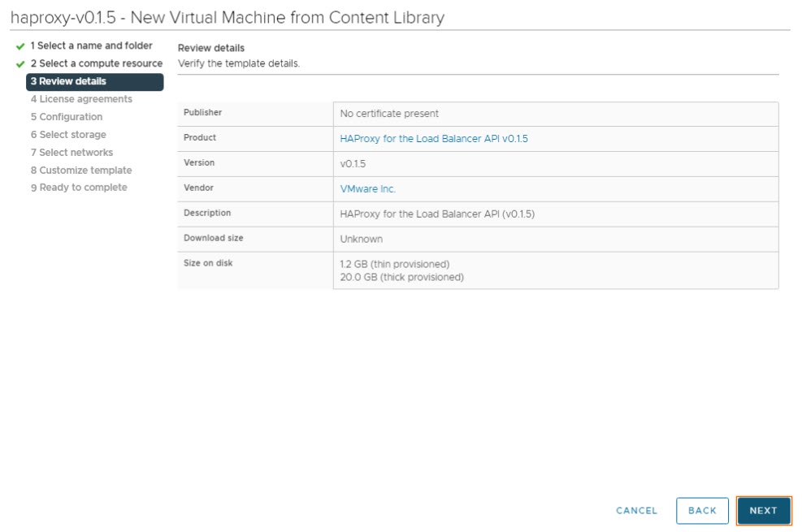
Task: Go to step 1 Select a name and folder
Action: pyautogui.click(x=91, y=46)
